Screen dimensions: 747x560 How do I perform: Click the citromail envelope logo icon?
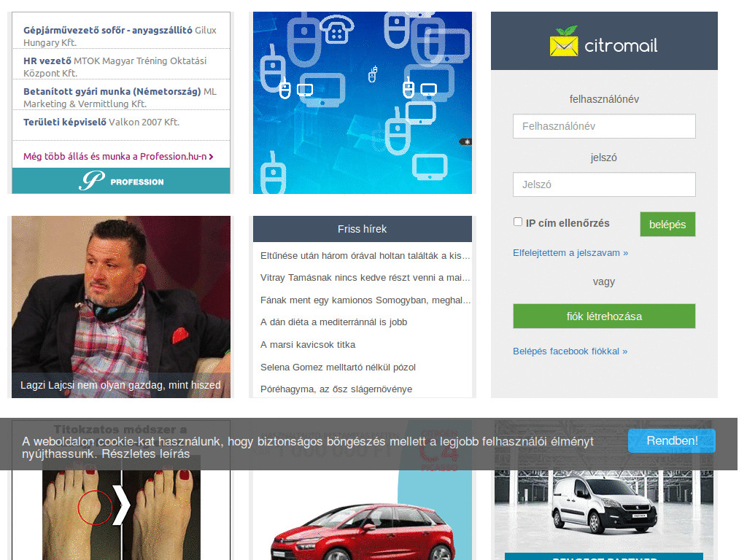[x=564, y=42]
